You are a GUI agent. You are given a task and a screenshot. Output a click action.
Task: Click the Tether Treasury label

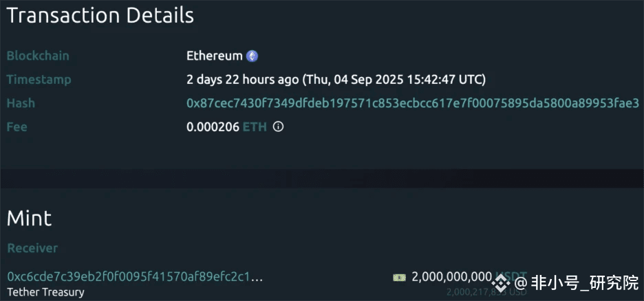coord(45,292)
